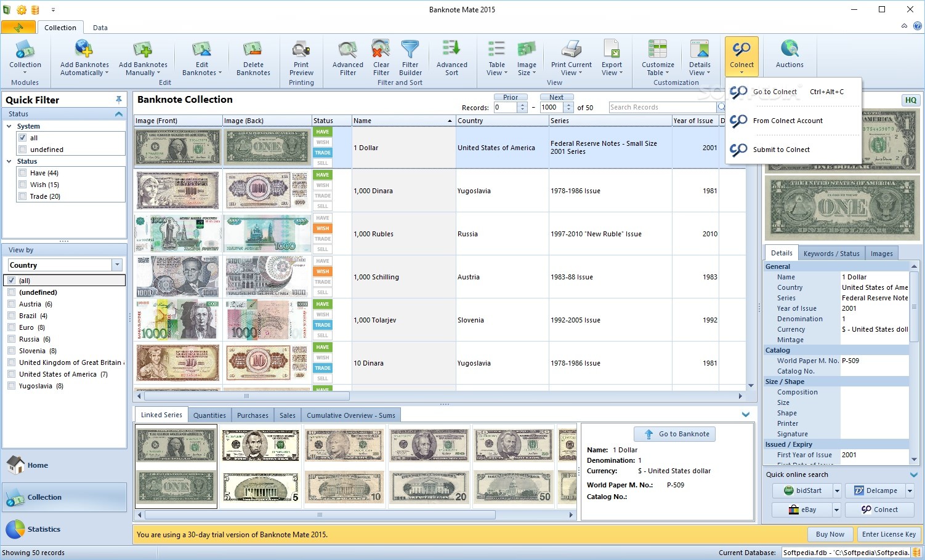
Task: Open the Quantities tab
Action: point(209,415)
